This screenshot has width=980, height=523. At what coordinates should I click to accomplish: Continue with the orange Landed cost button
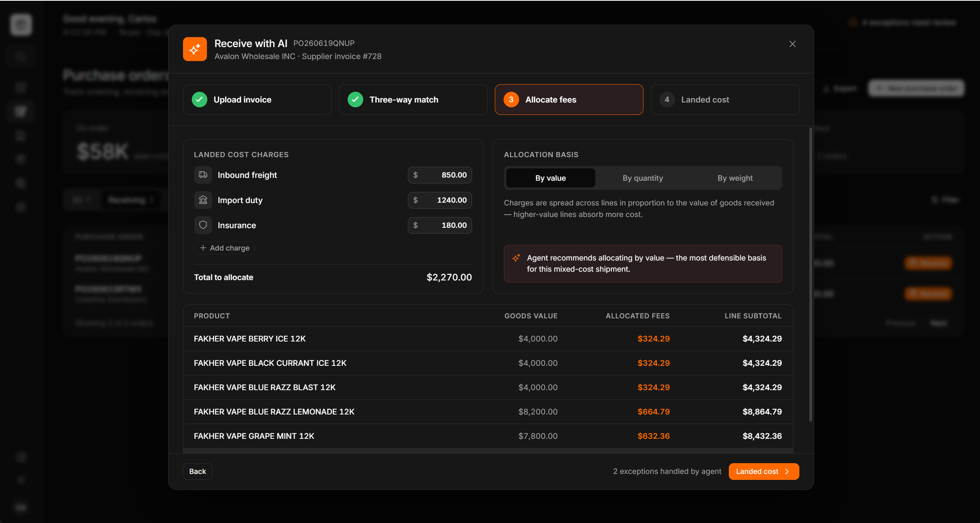[x=764, y=472]
